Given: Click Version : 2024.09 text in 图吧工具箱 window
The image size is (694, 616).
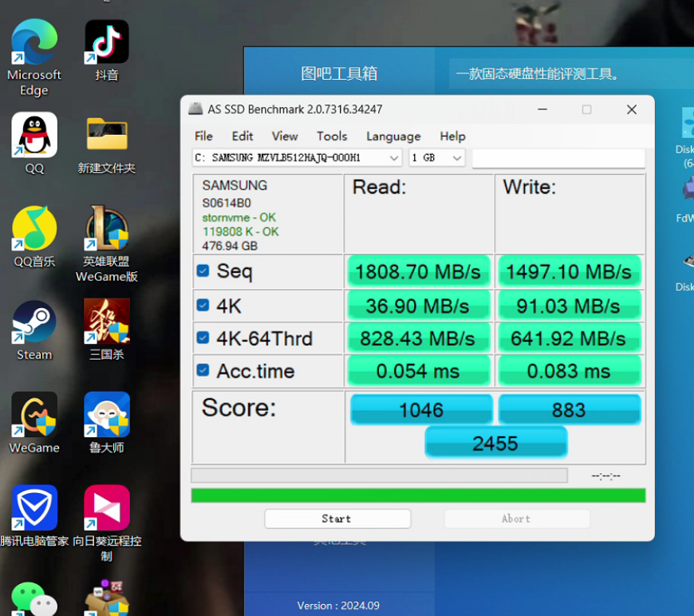Looking at the screenshot, I should click(338, 606).
